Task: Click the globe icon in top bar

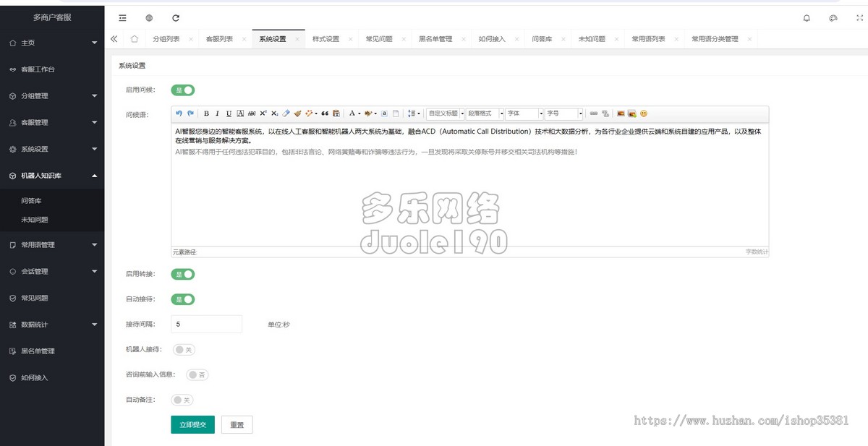Action: click(x=149, y=17)
